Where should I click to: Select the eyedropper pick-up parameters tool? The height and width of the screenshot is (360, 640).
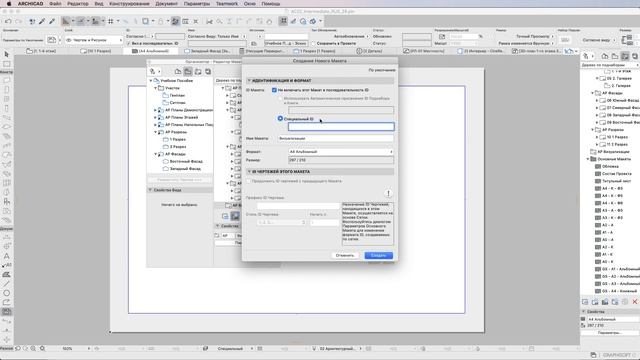(42, 21)
